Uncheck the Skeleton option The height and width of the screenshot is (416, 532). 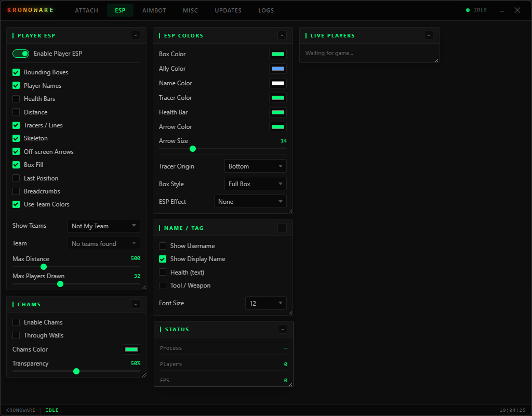coord(16,138)
